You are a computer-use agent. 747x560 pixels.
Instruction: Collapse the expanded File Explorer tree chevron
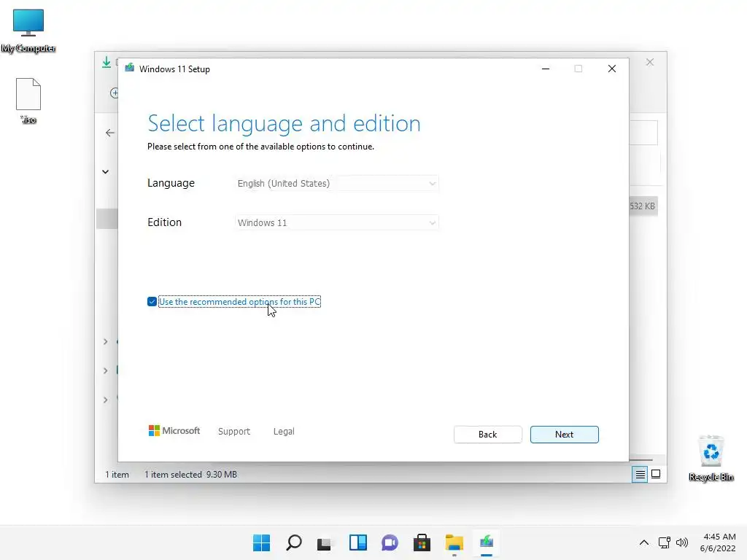point(105,171)
